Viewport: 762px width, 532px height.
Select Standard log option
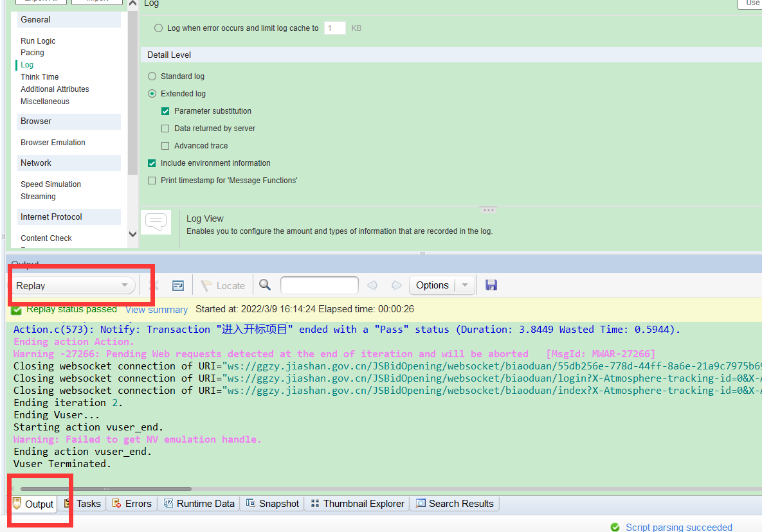pyautogui.click(x=152, y=76)
